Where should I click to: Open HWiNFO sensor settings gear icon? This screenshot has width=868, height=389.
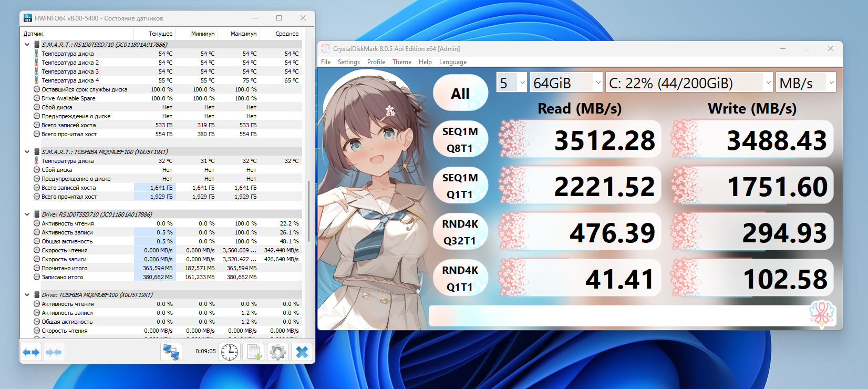click(x=278, y=352)
